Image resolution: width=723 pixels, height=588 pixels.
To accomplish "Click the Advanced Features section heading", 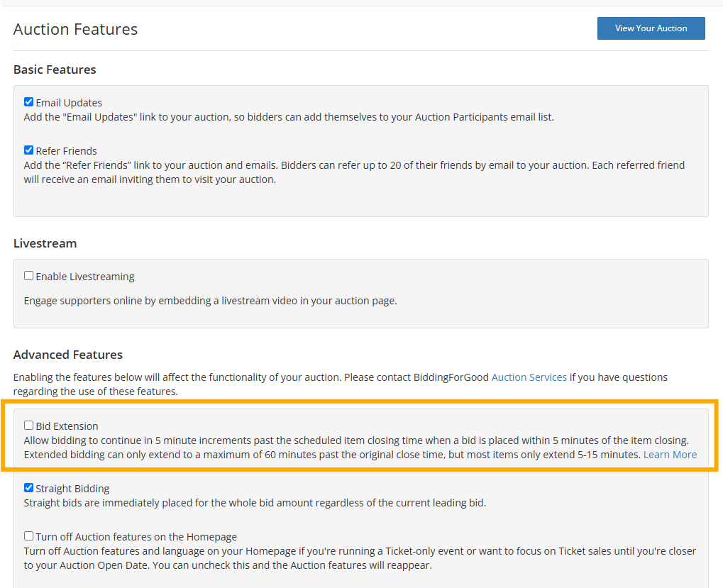I will (68, 354).
